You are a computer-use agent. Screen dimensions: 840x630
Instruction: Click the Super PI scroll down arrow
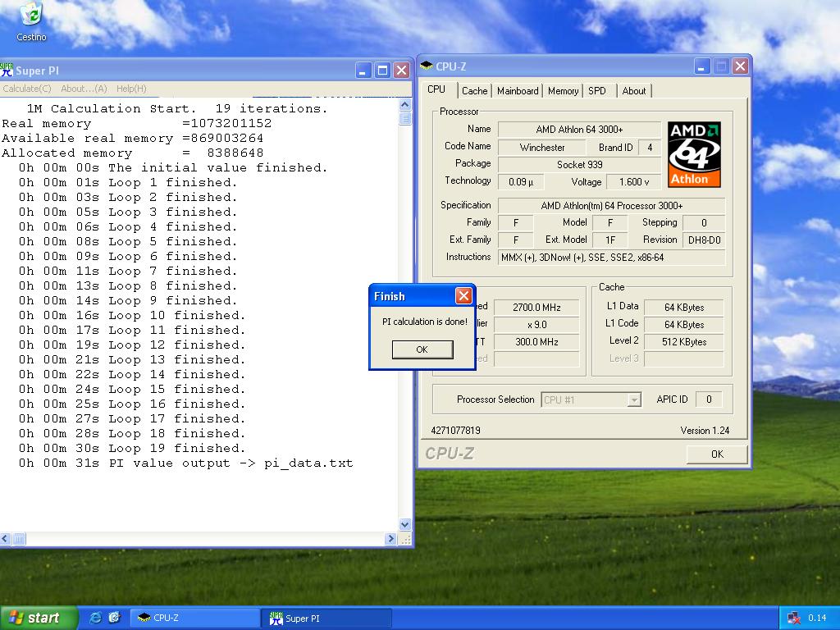tap(405, 524)
